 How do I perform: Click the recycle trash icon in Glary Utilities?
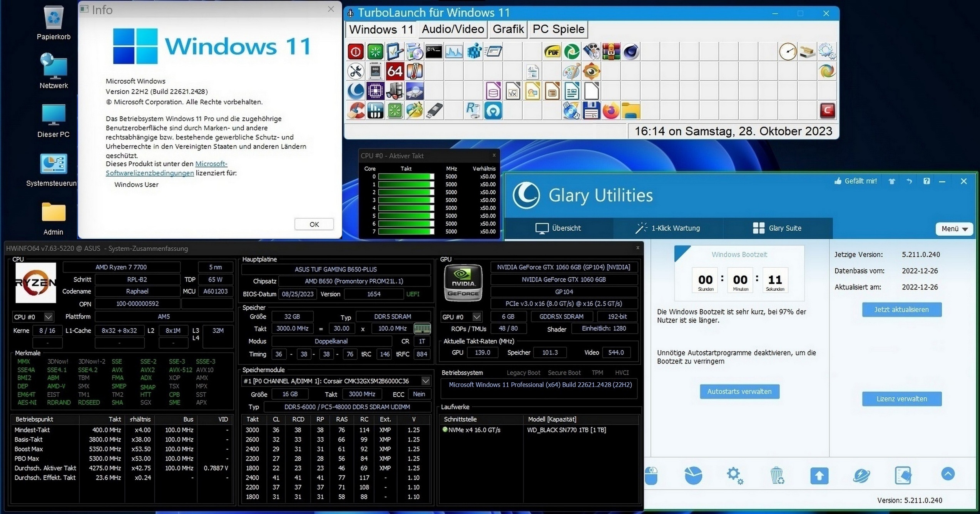pyautogui.click(x=777, y=475)
